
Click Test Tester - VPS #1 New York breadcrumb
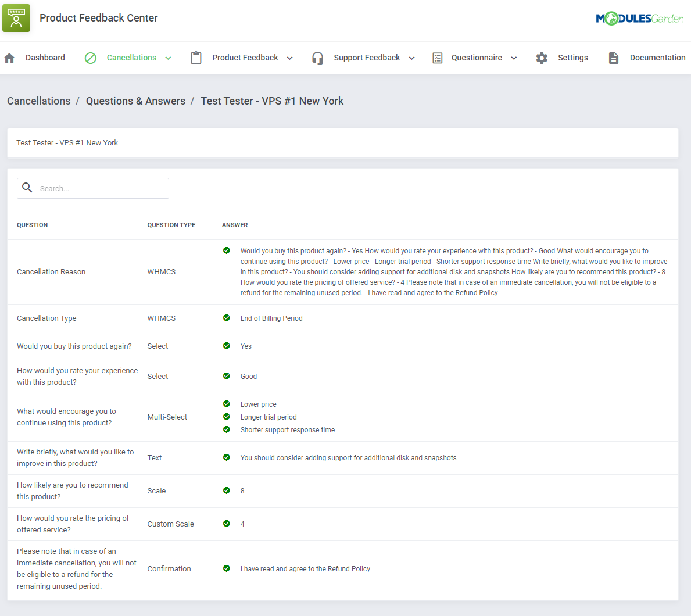[x=272, y=101]
